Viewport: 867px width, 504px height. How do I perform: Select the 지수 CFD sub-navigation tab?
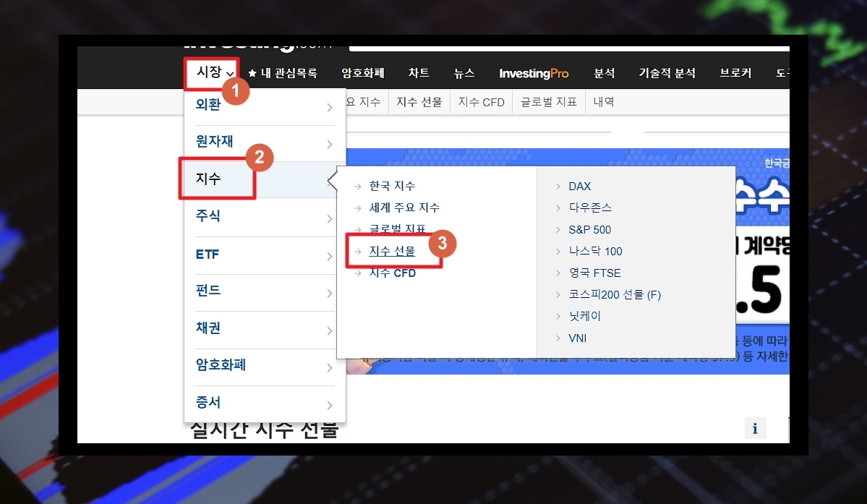tap(481, 102)
